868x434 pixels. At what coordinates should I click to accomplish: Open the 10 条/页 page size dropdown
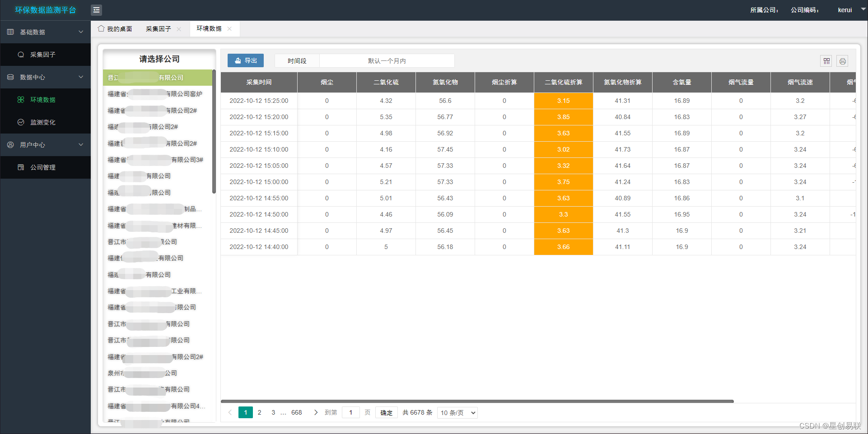pos(457,413)
